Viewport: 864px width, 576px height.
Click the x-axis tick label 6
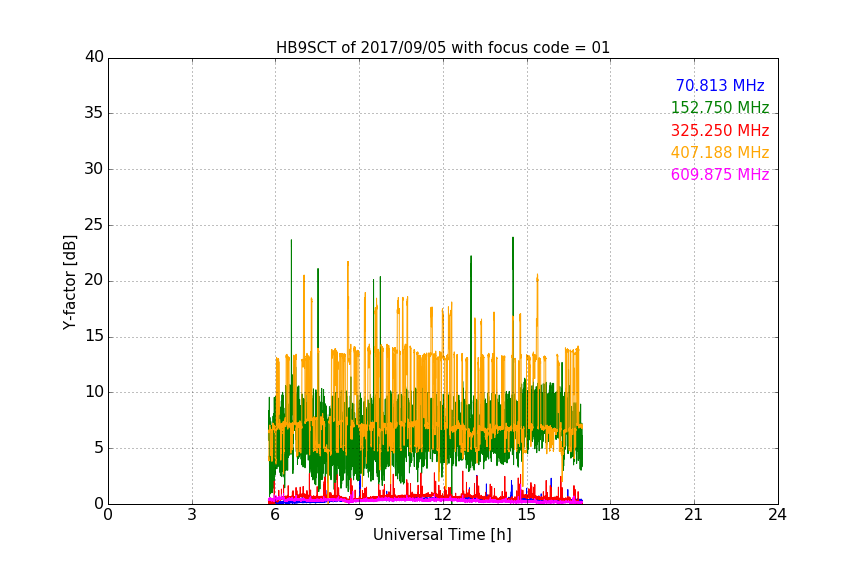(276, 515)
